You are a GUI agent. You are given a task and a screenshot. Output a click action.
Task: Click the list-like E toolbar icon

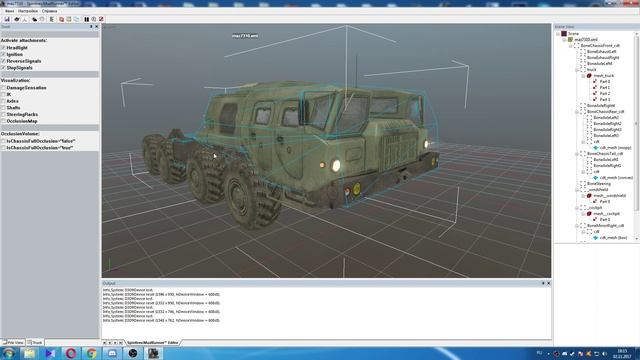[52, 19]
